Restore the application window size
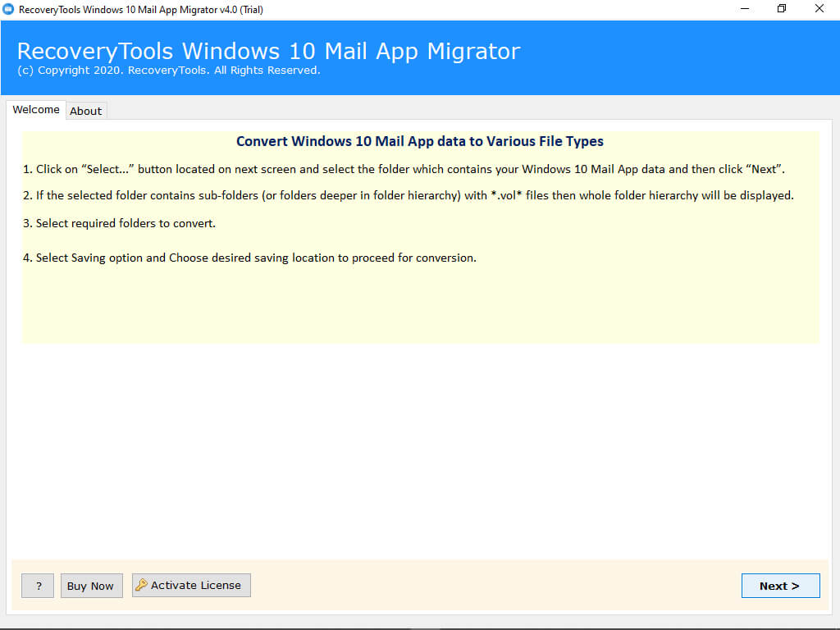Viewport: 840px width, 630px height. pos(781,9)
